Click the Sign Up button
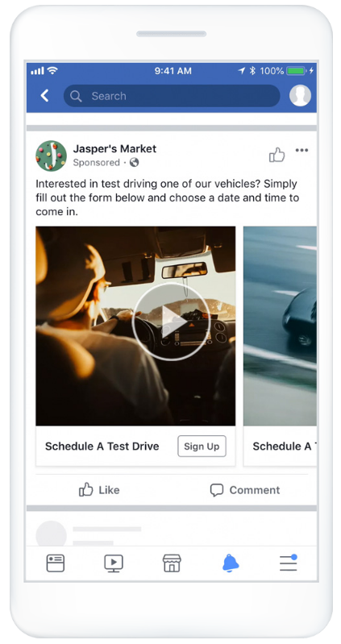Viewport: 341px width, 644px height. click(x=202, y=446)
